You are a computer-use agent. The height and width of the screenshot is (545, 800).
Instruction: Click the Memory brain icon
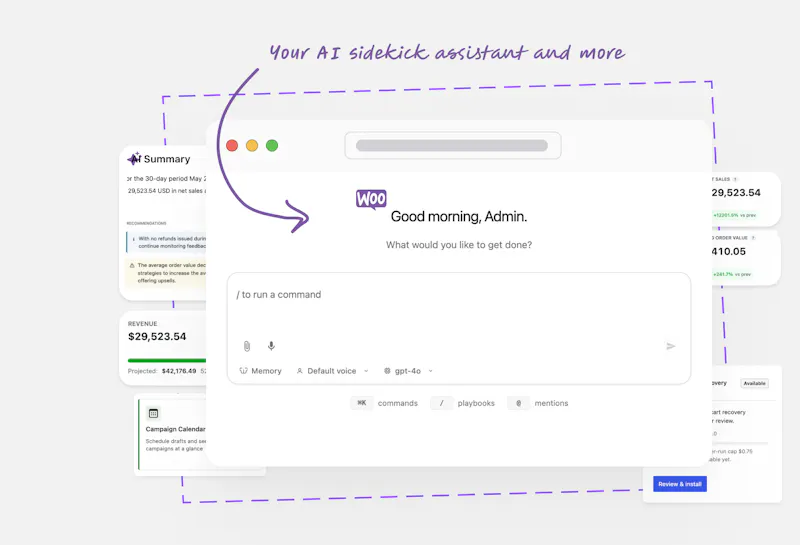(243, 371)
